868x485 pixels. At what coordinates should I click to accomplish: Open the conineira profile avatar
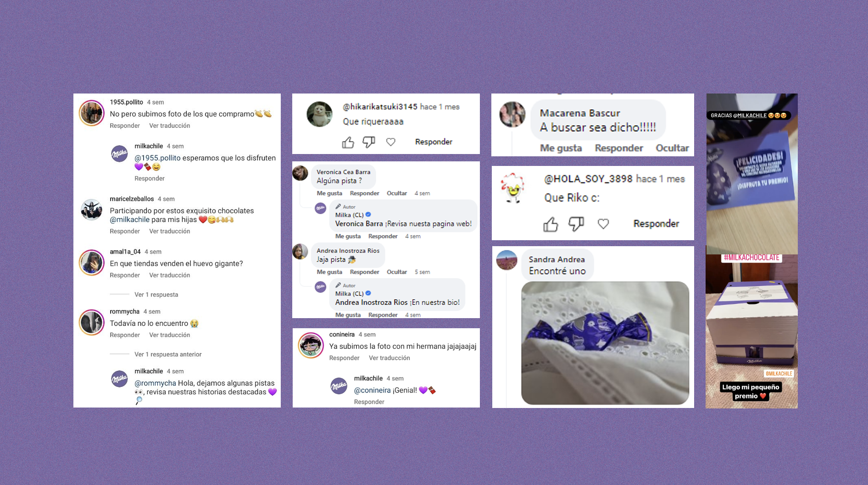coord(311,345)
